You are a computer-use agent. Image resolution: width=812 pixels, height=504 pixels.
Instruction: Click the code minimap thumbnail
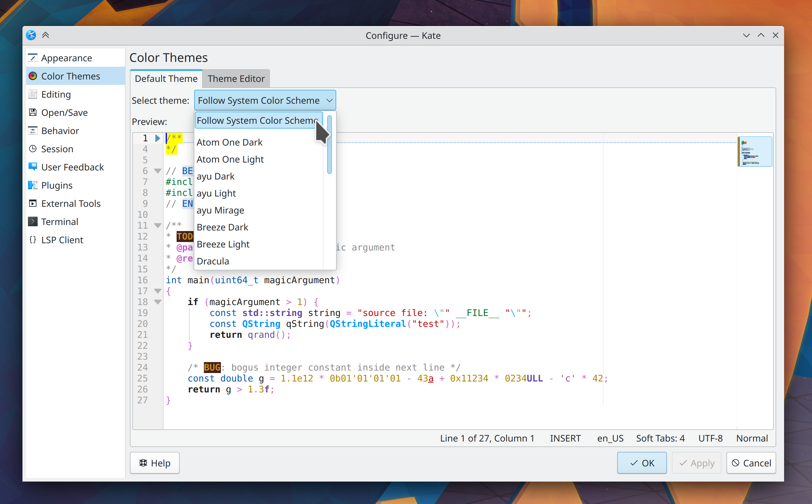click(755, 152)
